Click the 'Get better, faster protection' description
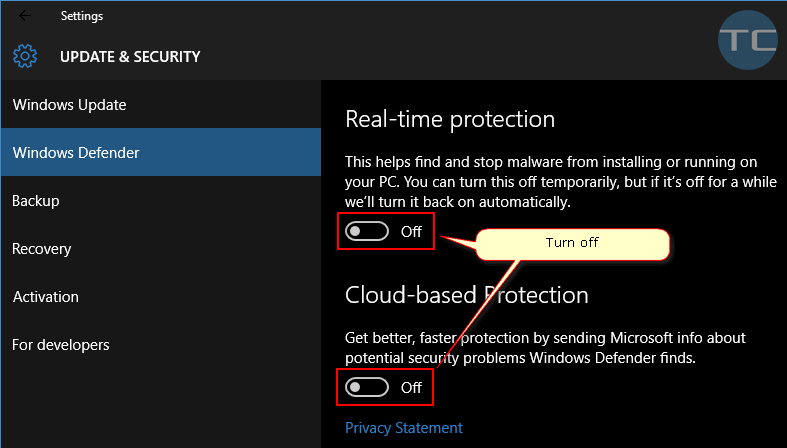The height and width of the screenshot is (448, 787). (x=545, y=348)
